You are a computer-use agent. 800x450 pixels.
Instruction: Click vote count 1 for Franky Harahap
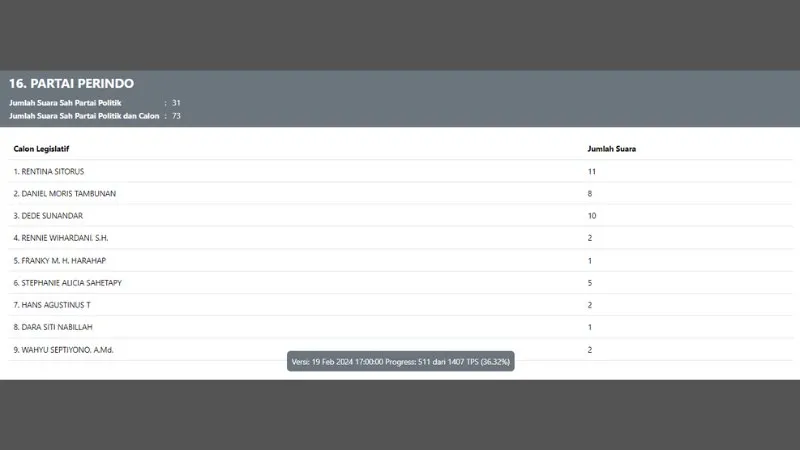(590, 260)
